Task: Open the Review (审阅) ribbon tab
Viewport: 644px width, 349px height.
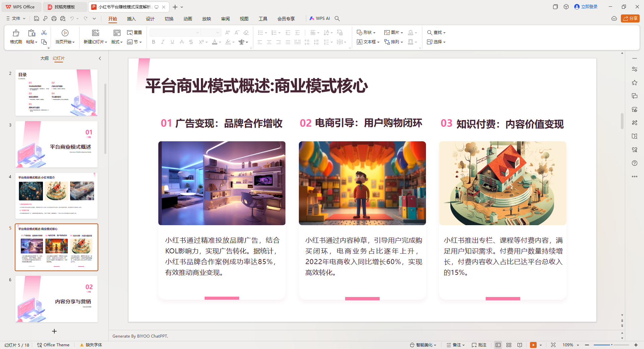Action: pos(225,19)
